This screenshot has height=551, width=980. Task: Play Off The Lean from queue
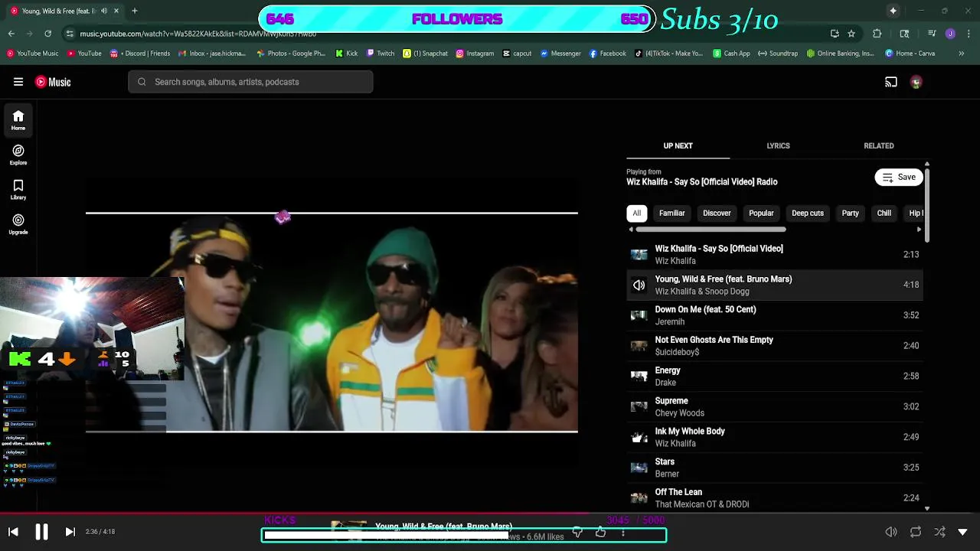pos(775,498)
